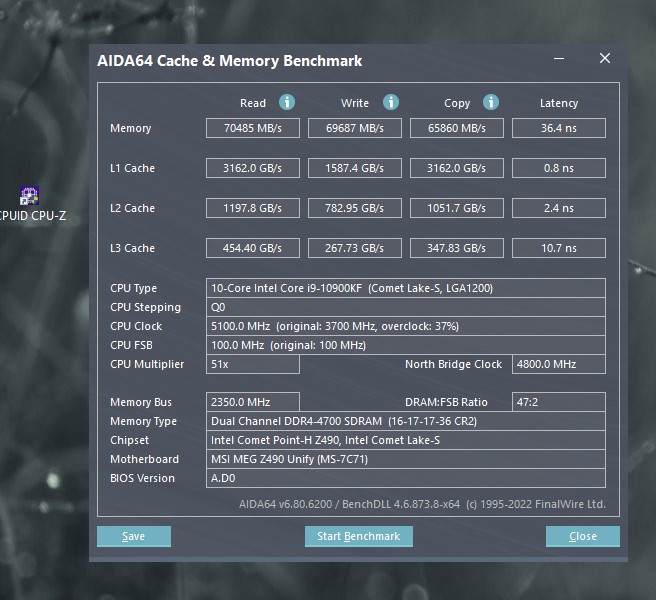This screenshot has width=656, height=600.
Task: Select L1 Cache read 3162.0 GB/s
Action: [x=253, y=168]
